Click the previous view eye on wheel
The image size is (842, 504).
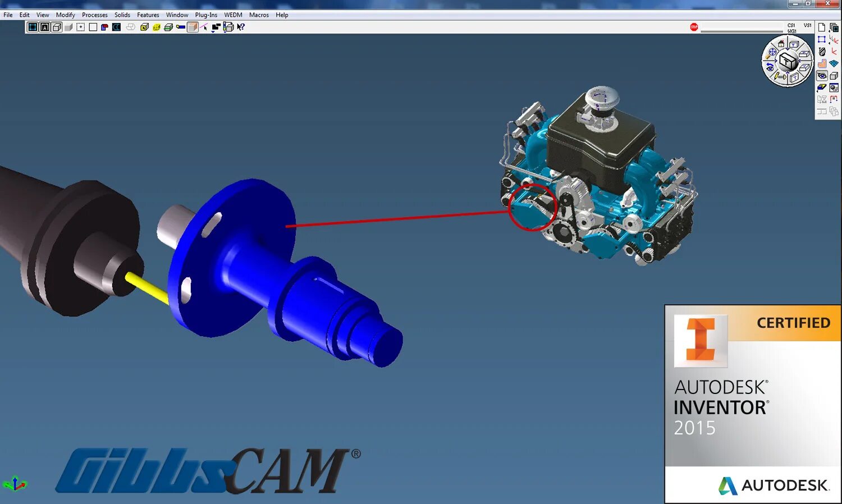(770, 67)
